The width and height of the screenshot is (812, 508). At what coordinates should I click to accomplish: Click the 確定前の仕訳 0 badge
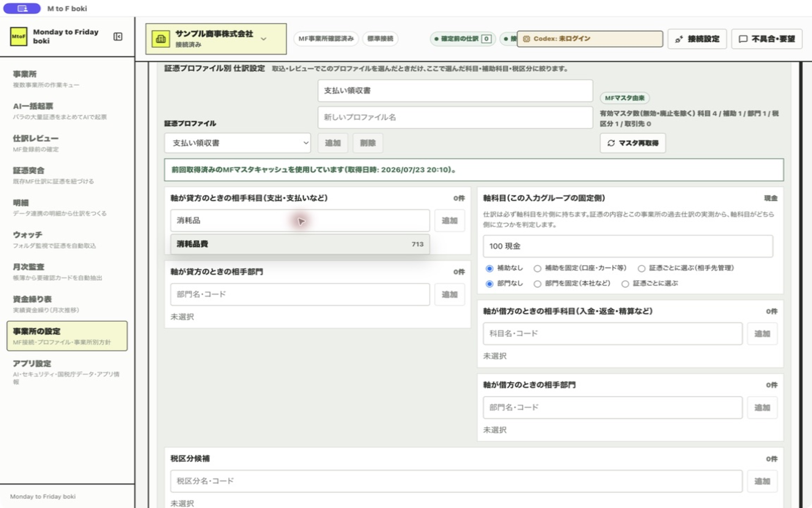[x=463, y=39]
